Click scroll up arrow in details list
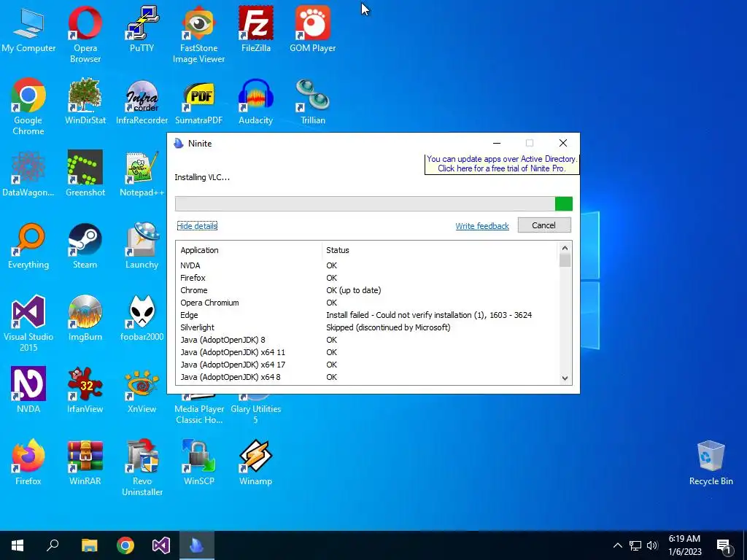 click(x=565, y=248)
